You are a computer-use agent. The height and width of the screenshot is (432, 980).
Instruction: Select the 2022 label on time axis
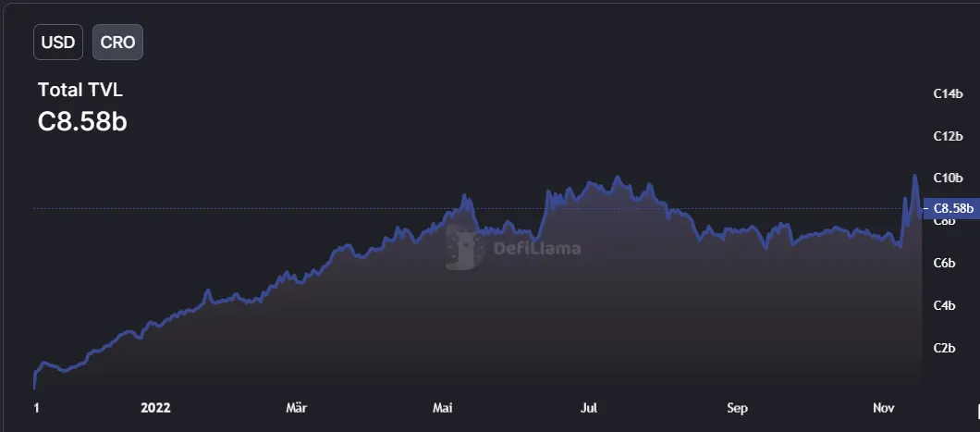pyautogui.click(x=155, y=408)
